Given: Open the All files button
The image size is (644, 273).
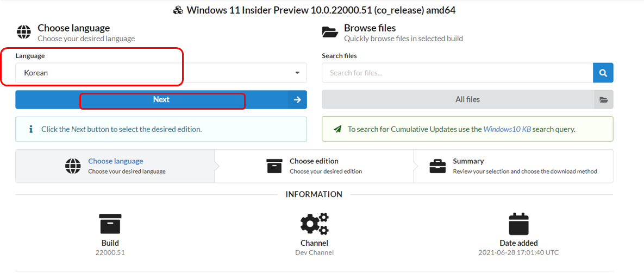Looking at the screenshot, I should (467, 100).
